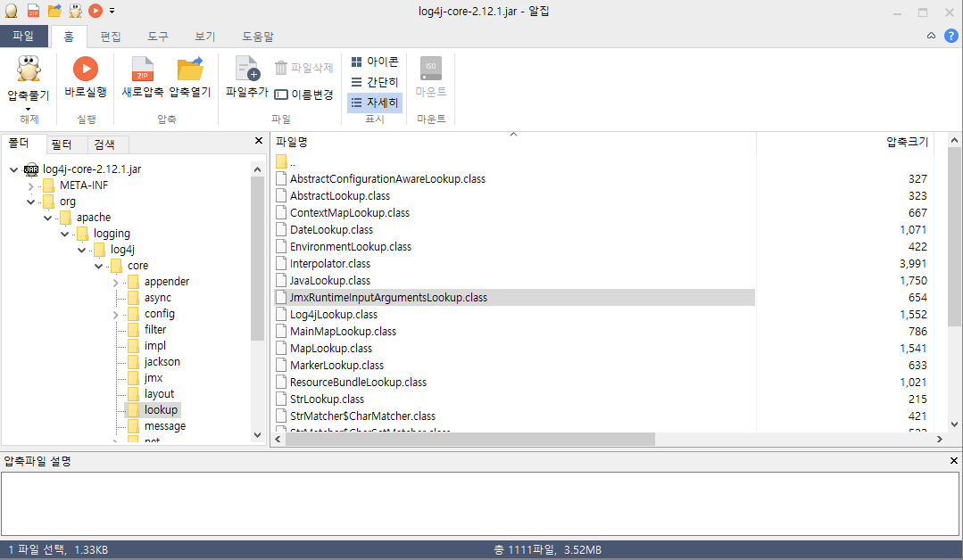The height and width of the screenshot is (560, 963).
Task: Click the file icon of DateLookup.class
Action: click(281, 229)
